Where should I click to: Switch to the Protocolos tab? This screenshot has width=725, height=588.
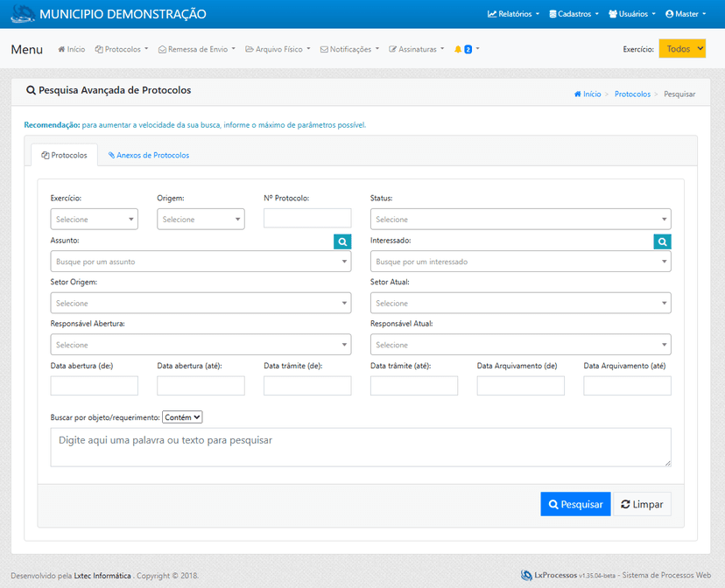64,155
